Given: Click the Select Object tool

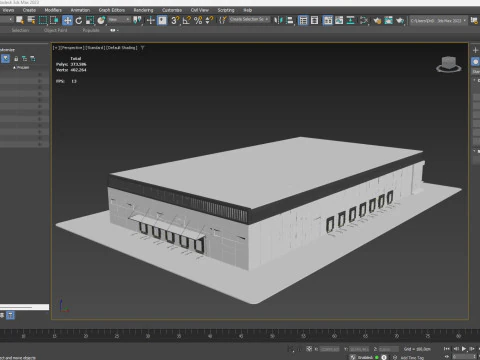Looking at the screenshot, I should point(20,20).
